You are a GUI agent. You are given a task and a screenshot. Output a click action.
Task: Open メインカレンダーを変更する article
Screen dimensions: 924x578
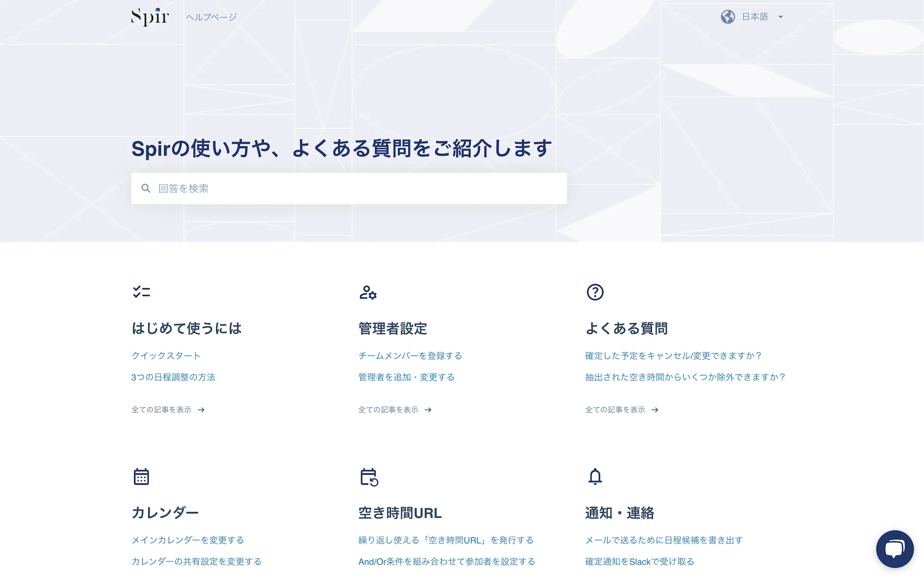188,540
